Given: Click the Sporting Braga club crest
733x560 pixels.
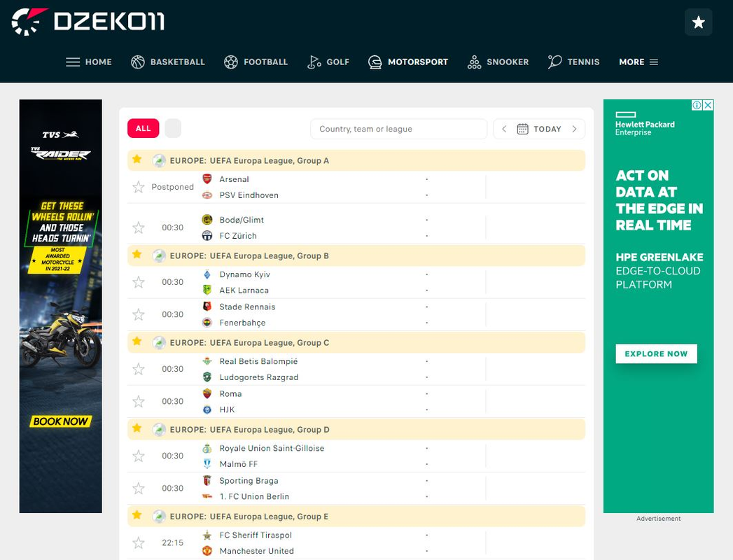Looking at the screenshot, I should pos(207,480).
